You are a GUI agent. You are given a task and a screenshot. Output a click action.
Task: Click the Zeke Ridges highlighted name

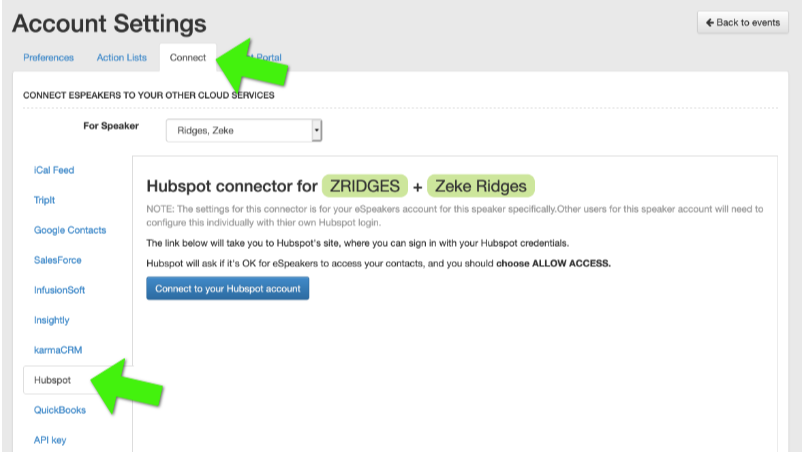pyautogui.click(x=480, y=186)
